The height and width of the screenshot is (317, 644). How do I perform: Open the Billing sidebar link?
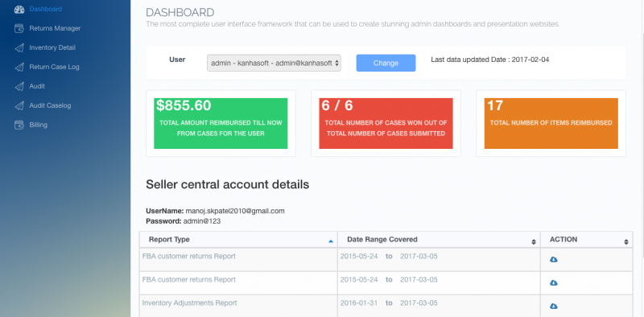38,125
